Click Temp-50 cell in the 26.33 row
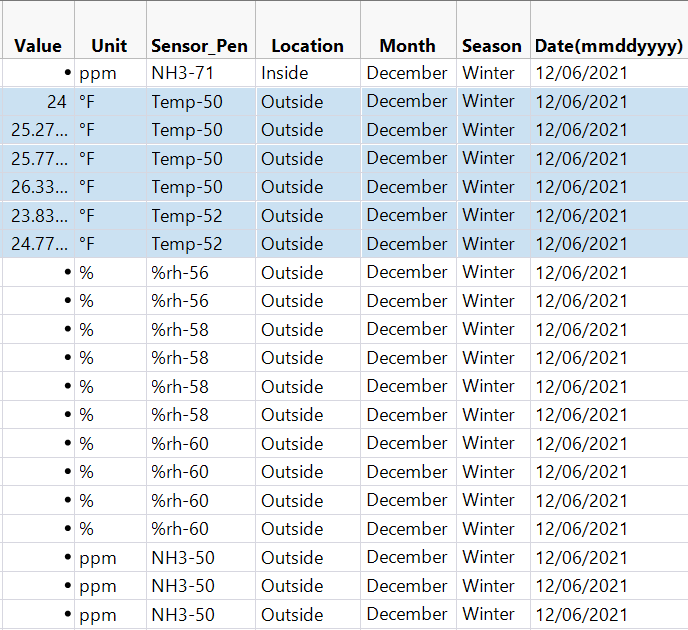 pyautogui.click(x=187, y=187)
